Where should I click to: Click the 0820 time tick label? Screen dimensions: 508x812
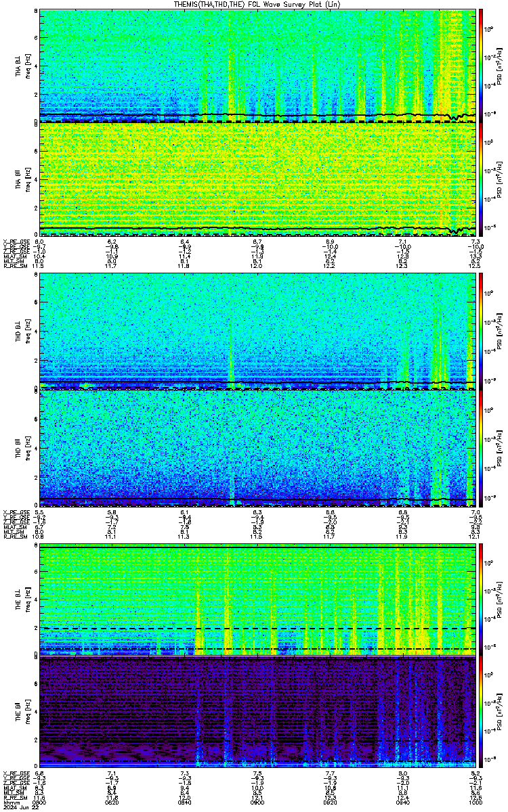tap(112, 803)
